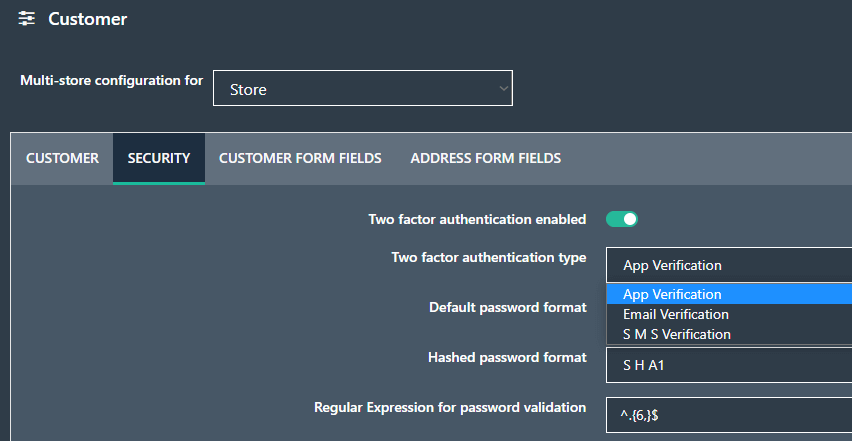
Task: Click the Default password format label
Action: tap(508, 307)
